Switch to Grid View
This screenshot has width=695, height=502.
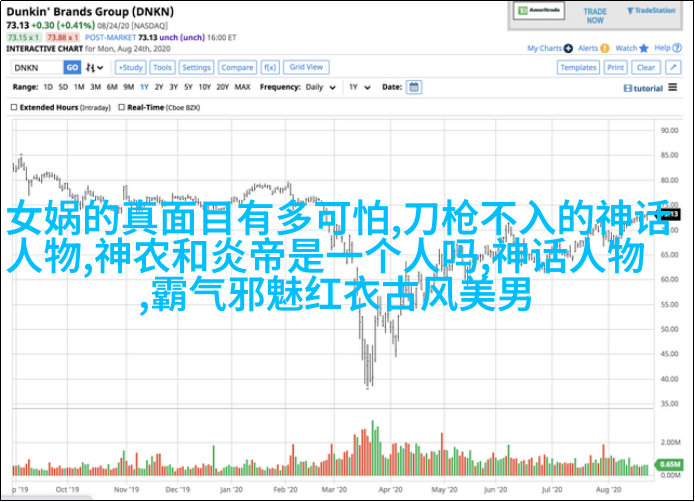tap(306, 67)
